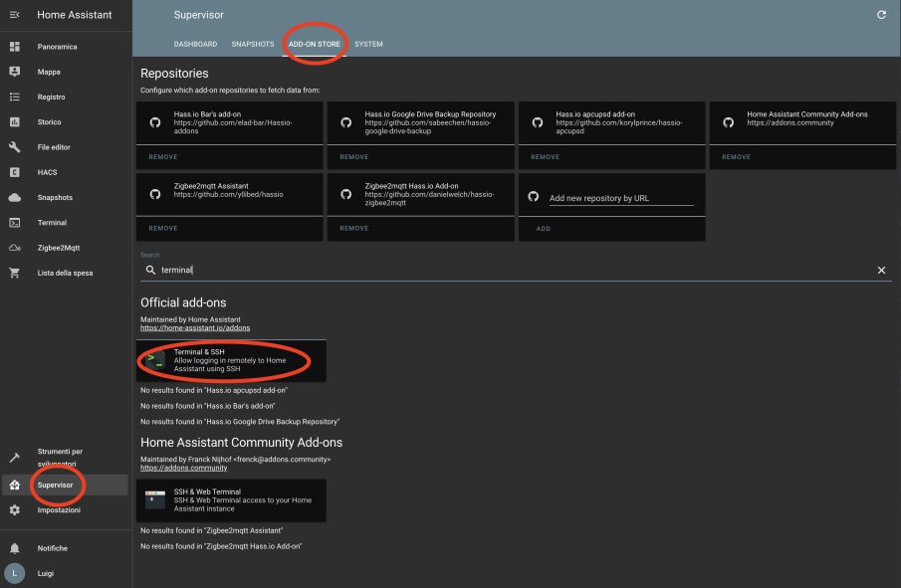Switch to the Dashboard tab
Screen dimensions: 901x588
[x=195, y=44]
